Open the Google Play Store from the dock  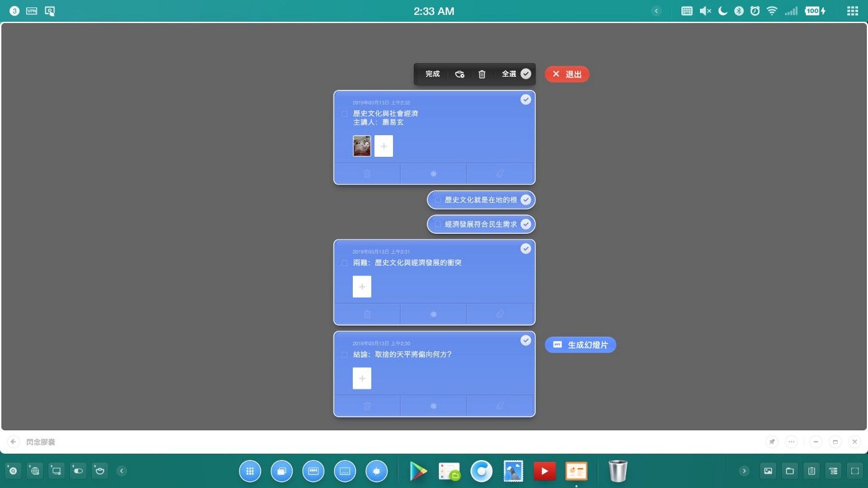point(418,472)
